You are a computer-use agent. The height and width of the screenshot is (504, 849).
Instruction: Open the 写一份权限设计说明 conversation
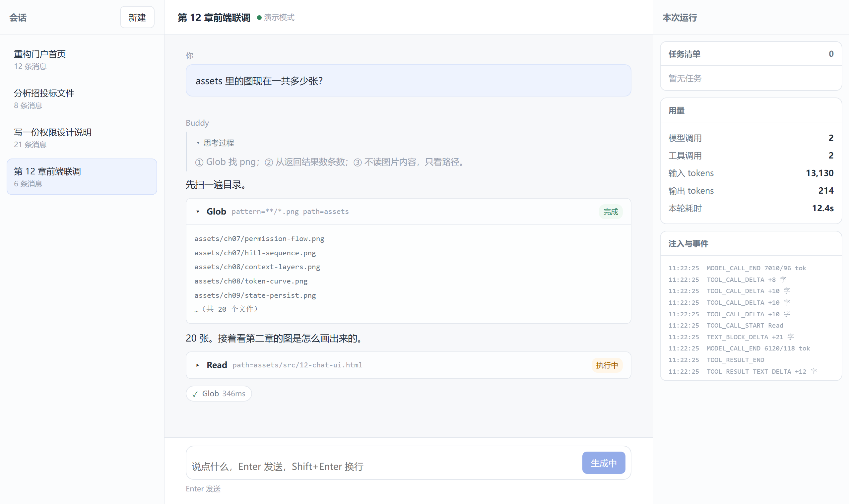pos(82,138)
